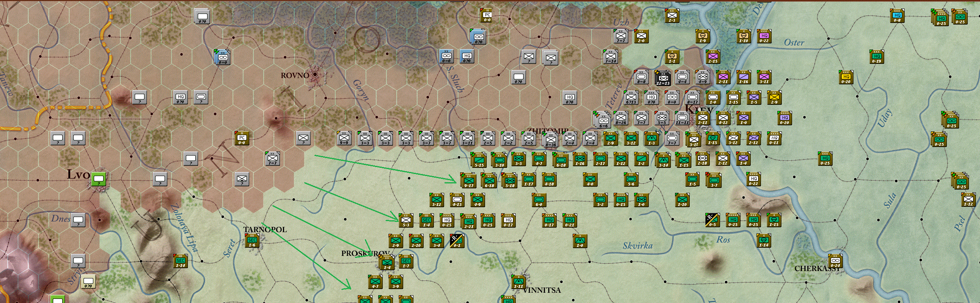This screenshot has width=980, height=303.
Task: Choose the gray armor counter labeled 8=17
Action: (x=692, y=97)
